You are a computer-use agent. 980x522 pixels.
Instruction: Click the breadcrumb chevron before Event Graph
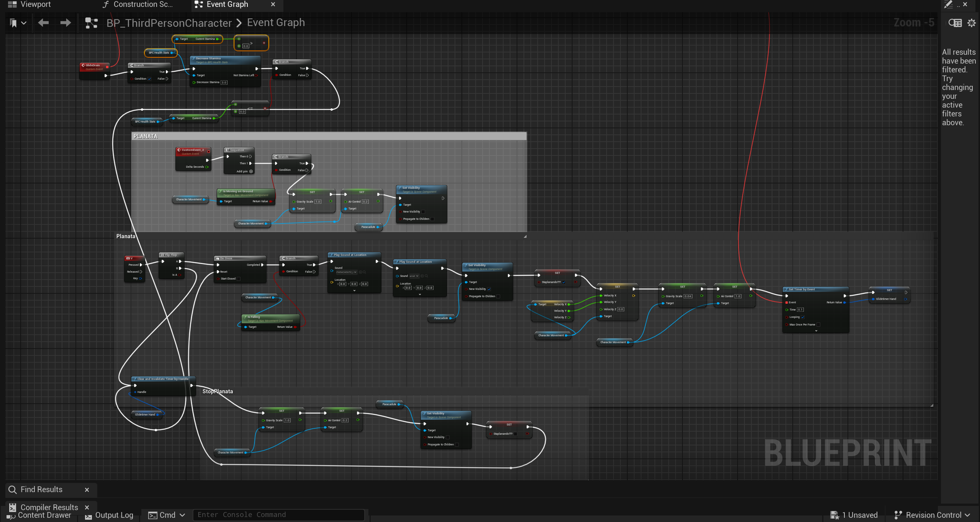click(x=239, y=23)
